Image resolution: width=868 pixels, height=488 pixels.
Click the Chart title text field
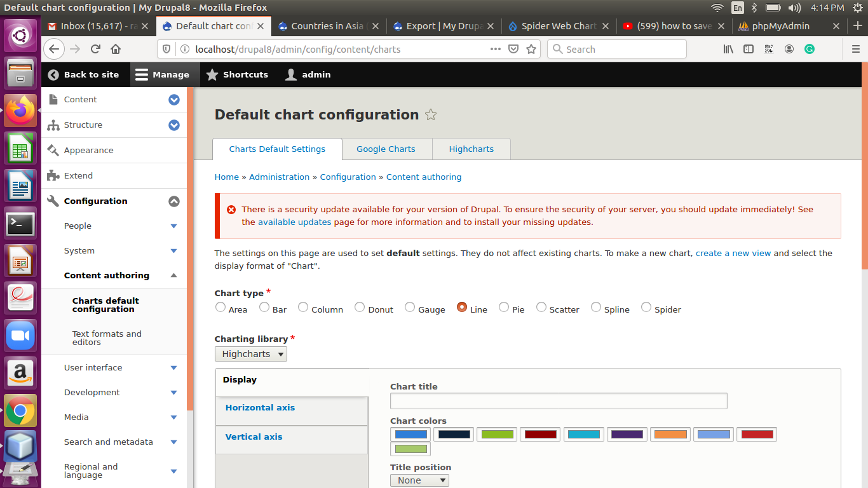pos(558,401)
